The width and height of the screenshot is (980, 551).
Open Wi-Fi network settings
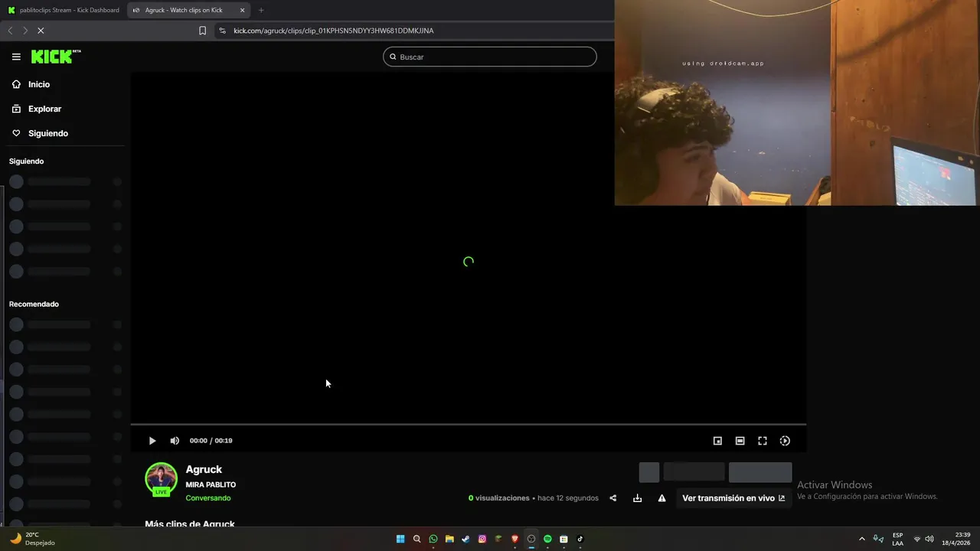coord(917,539)
